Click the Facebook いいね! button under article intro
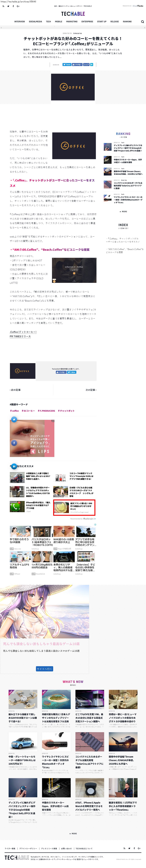The image size is (146, 868). coord(77,64)
